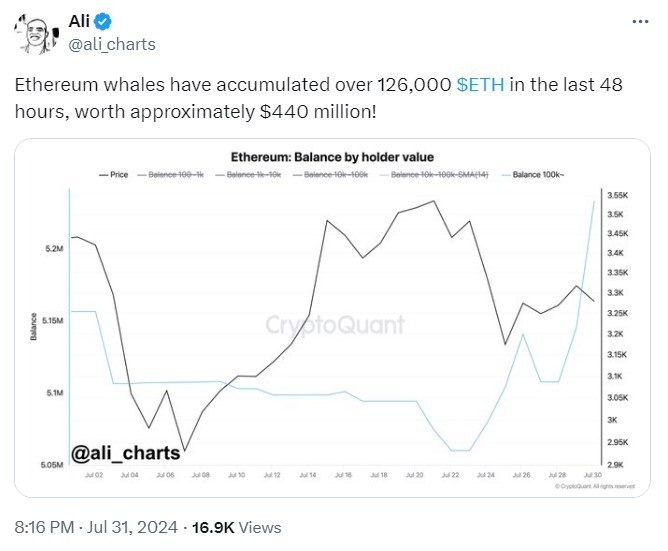Screen dimensions: 668x551
Task: Open the tweet's three-dot more menu
Action: point(640,24)
